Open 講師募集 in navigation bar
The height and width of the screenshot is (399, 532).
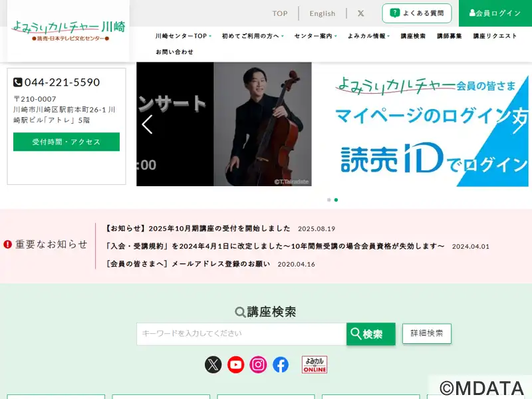(x=450, y=36)
